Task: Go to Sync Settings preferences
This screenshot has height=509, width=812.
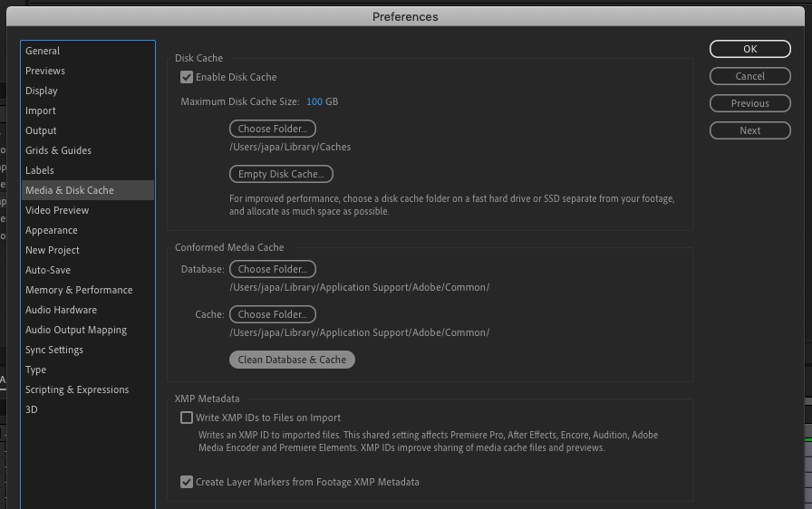Action: (x=88, y=350)
